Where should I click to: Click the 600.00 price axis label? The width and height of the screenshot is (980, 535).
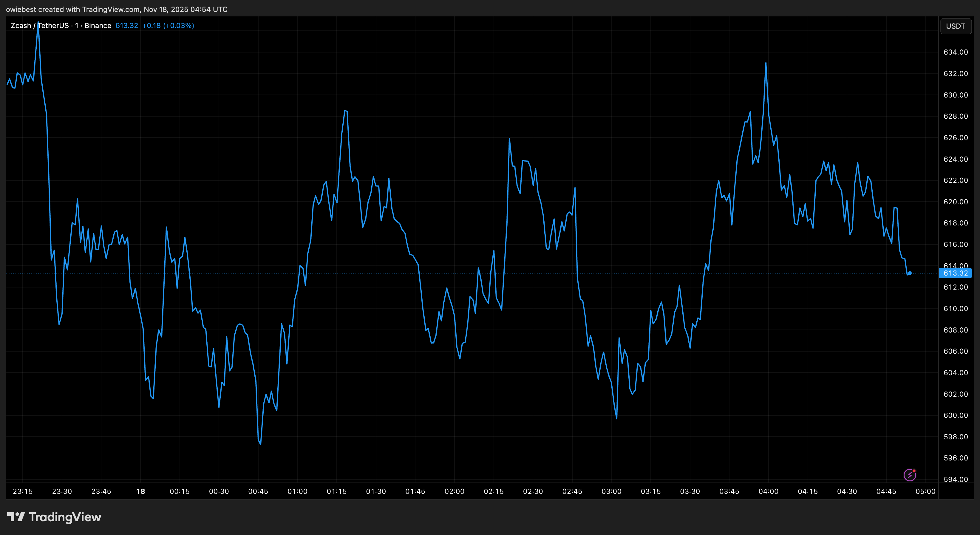(955, 415)
